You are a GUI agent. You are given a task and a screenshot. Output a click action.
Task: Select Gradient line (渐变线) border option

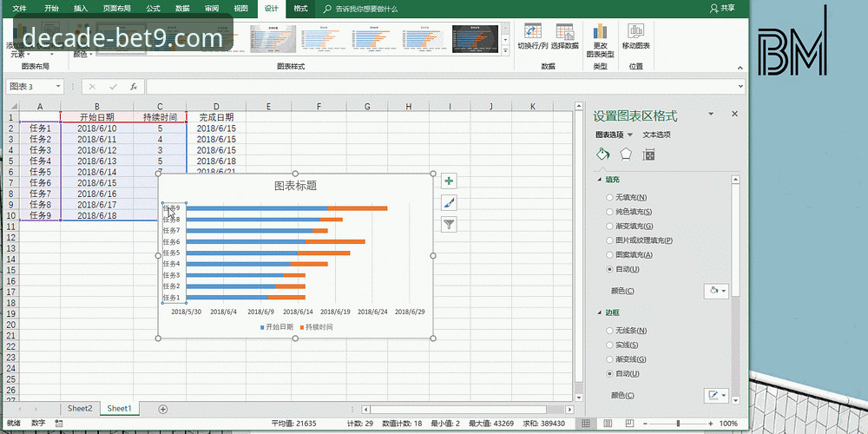click(609, 359)
